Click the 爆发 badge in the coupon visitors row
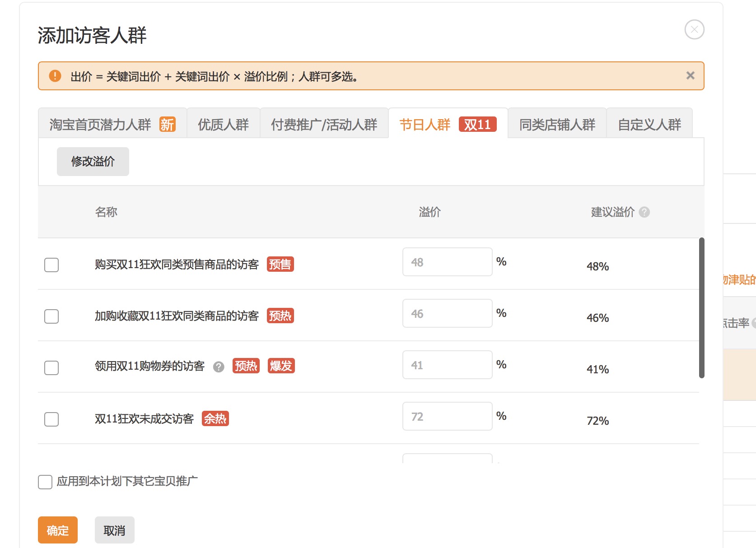 pos(281,366)
